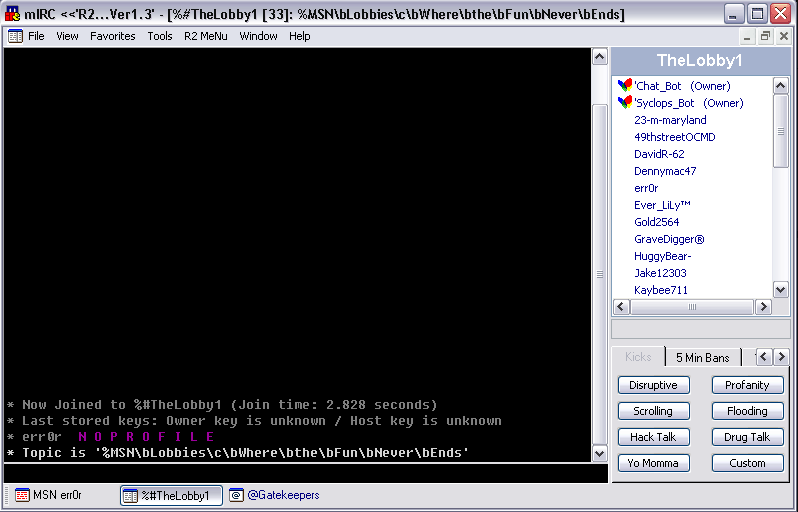
Task: Restore the inner channel window
Action: point(765,36)
